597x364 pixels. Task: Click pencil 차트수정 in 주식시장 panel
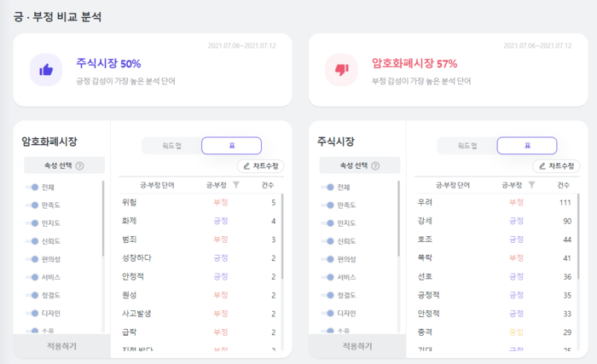555,166
